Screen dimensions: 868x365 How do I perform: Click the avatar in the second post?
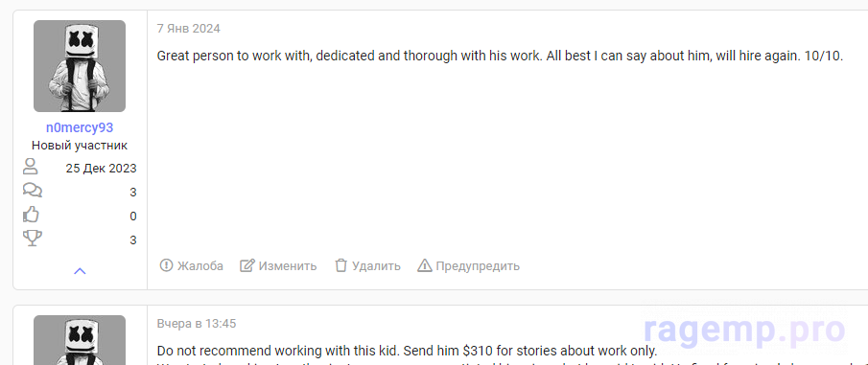point(80,340)
